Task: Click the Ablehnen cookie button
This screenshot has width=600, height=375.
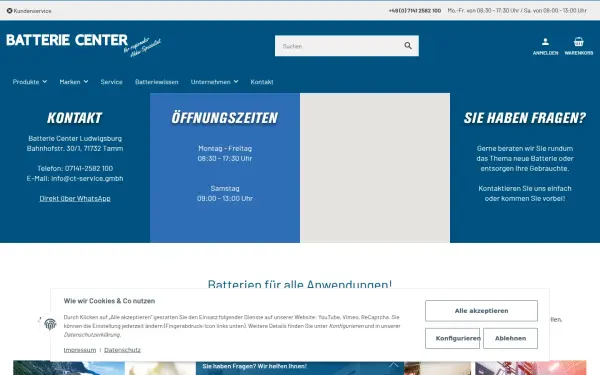Action: click(510, 338)
